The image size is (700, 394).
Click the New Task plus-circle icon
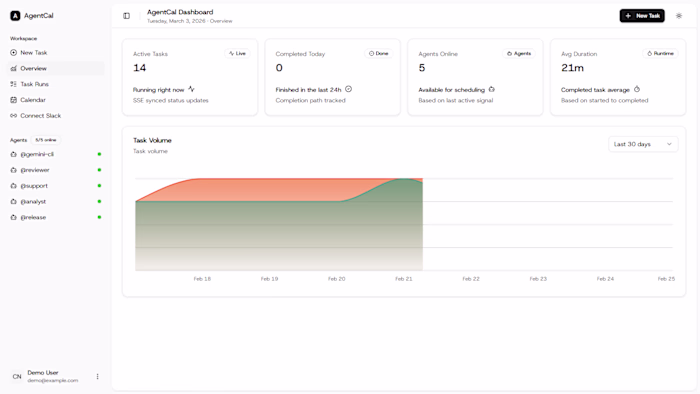[13, 53]
